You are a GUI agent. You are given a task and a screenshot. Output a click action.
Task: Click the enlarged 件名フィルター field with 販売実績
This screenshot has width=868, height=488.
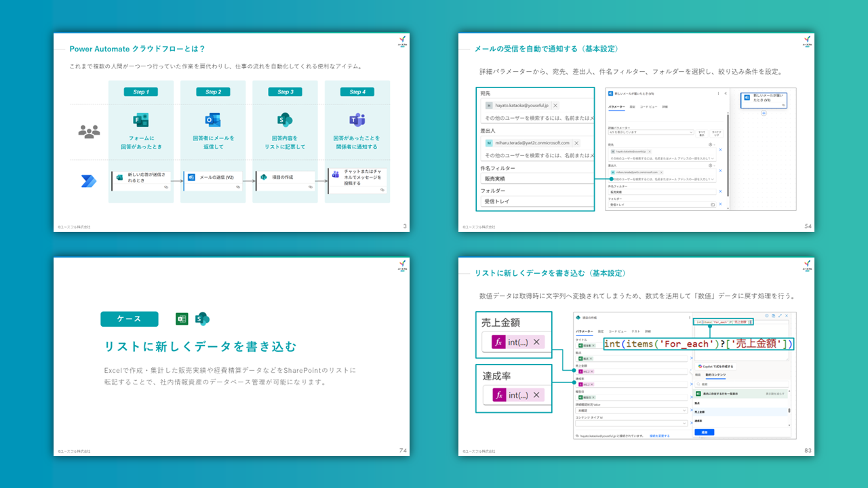point(536,178)
